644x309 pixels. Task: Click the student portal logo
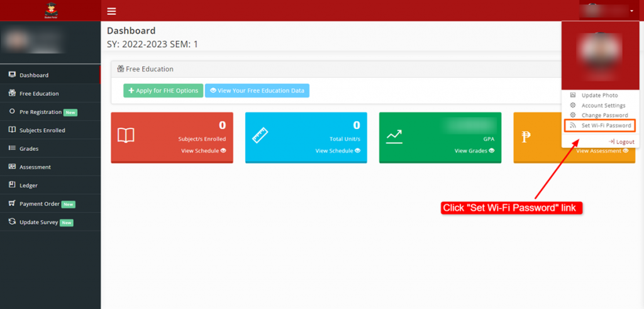tap(50, 10)
